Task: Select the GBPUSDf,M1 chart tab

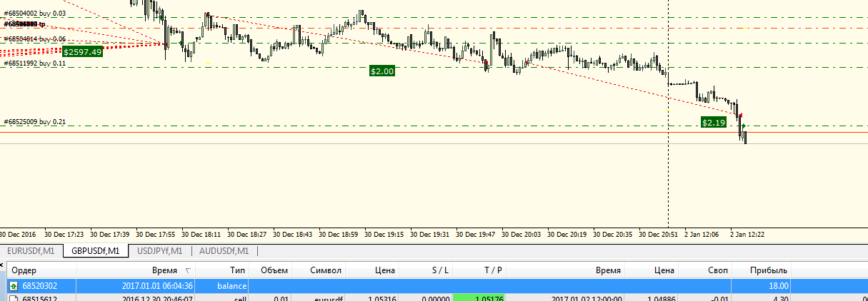Action: click(x=95, y=250)
